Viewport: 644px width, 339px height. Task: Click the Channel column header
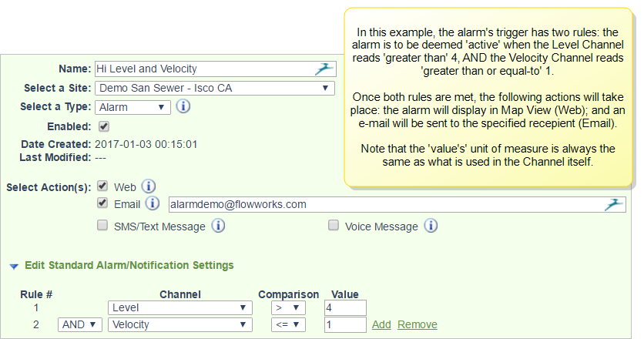point(180,294)
